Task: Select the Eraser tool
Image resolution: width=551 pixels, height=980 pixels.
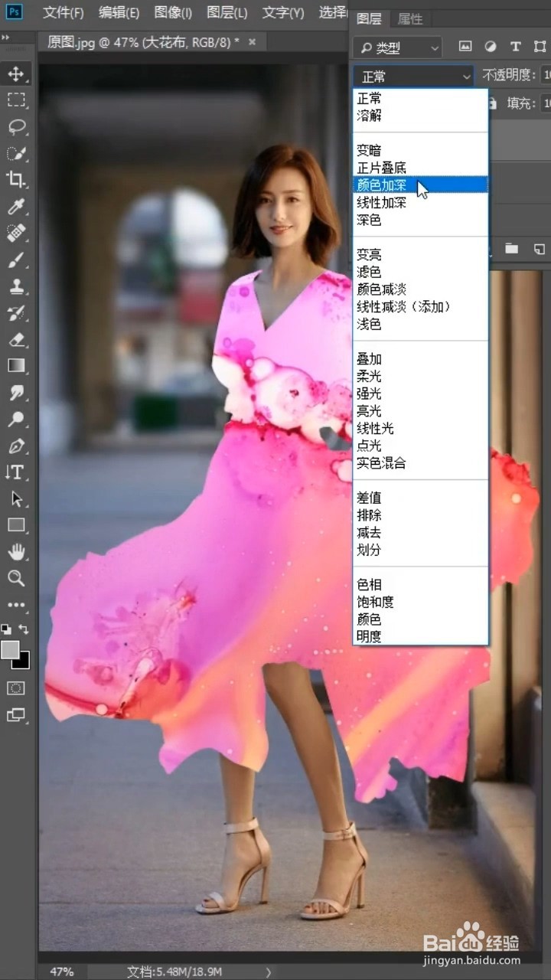Action: 16,339
